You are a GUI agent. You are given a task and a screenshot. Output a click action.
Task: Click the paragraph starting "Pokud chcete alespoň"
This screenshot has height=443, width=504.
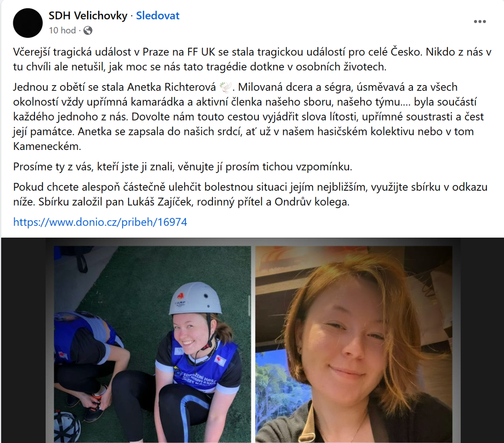pos(251,194)
